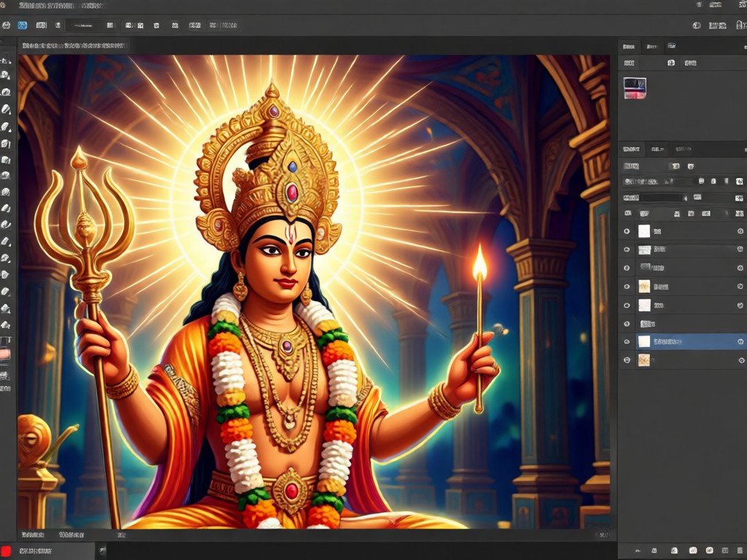Toggle visibility of the fourth layer with the tan thumbnail
This screenshot has height=560, width=747.
627,287
